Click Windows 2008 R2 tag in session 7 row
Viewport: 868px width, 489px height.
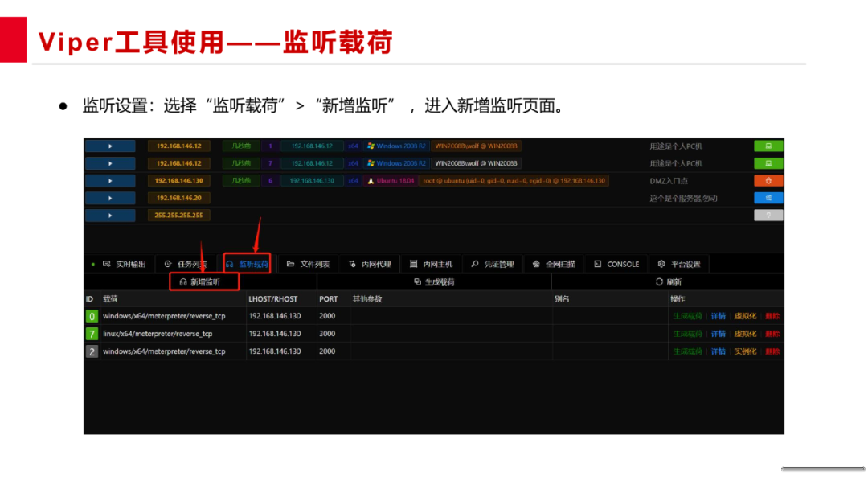point(396,163)
